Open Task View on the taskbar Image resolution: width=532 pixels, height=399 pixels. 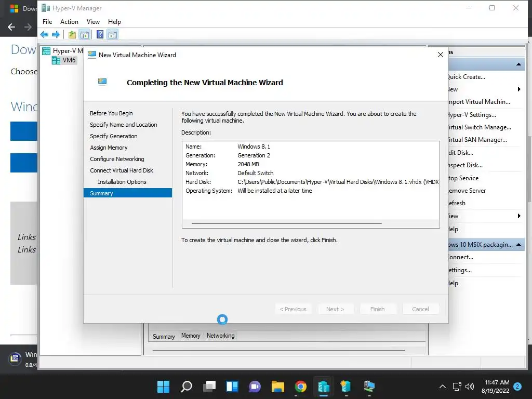click(209, 386)
